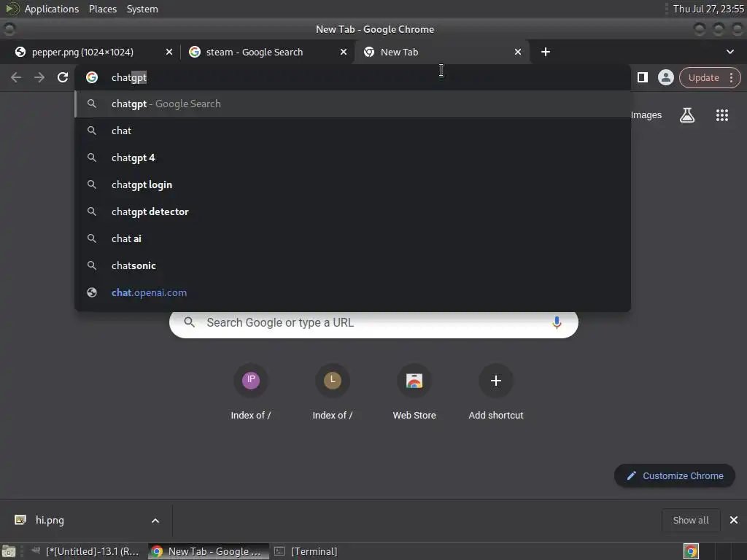
Task: Click the address bar showing chatgpt
Action: coord(352,77)
